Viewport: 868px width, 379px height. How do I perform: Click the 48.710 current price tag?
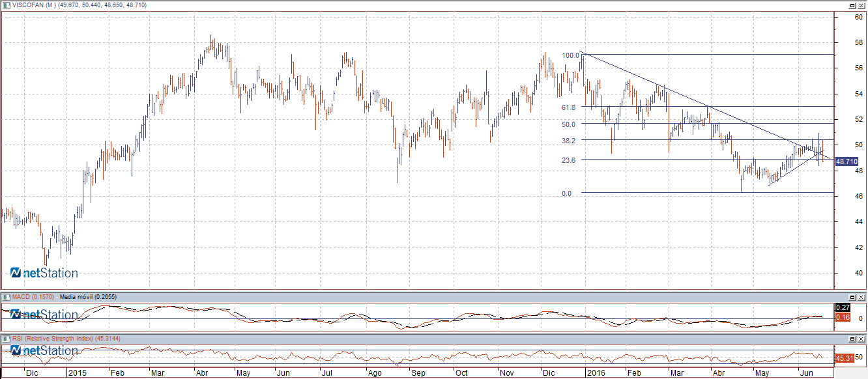tap(846, 161)
